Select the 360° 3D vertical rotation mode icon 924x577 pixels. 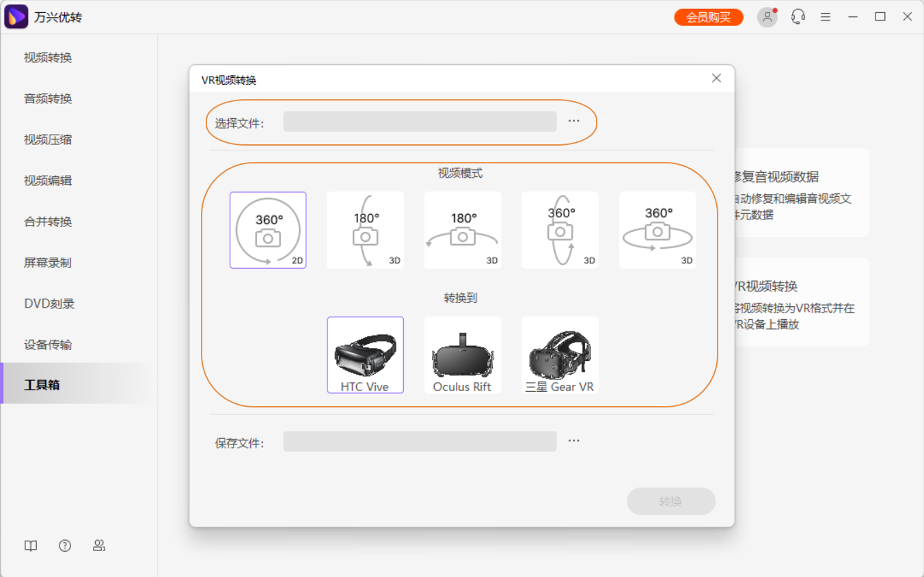coord(560,230)
